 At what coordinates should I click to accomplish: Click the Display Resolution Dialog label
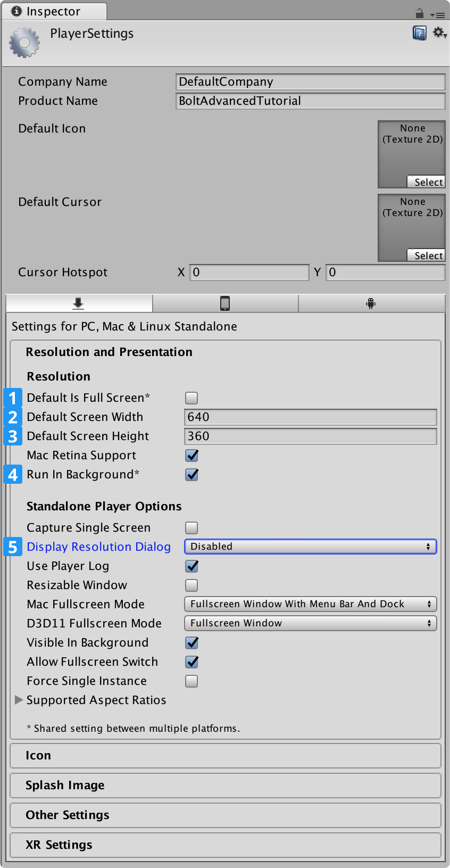[x=99, y=547]
